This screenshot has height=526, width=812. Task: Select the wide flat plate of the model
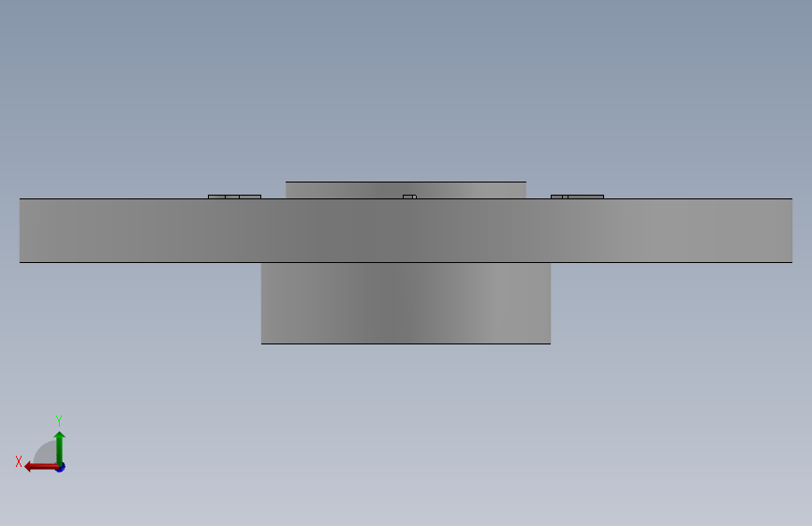coord(406,230)
